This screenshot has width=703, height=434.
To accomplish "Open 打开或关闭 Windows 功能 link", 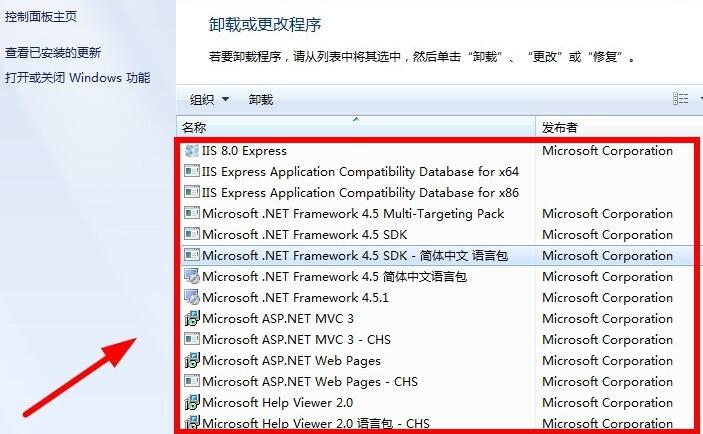I will point(78,77).
